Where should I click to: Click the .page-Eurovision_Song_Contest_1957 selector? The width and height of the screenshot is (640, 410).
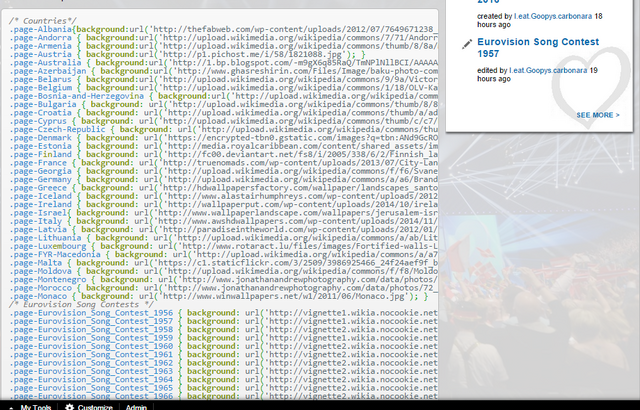coord(91,321)
